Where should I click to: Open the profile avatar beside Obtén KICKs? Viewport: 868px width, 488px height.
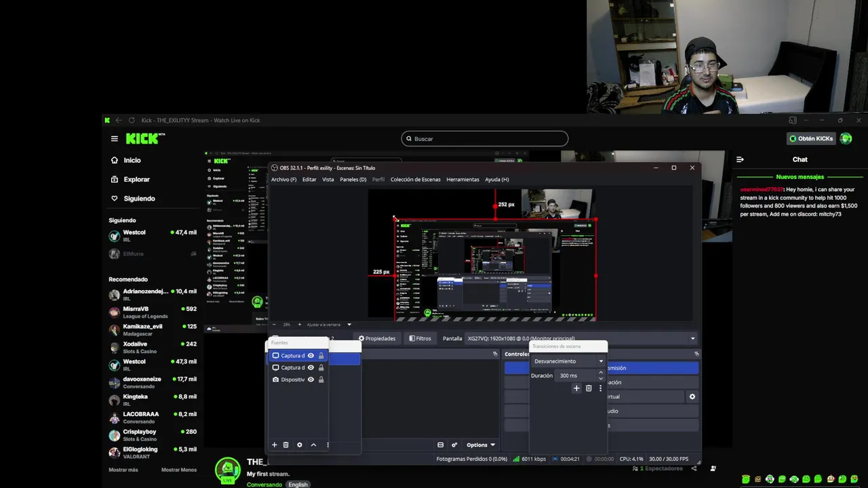point(846,138)
